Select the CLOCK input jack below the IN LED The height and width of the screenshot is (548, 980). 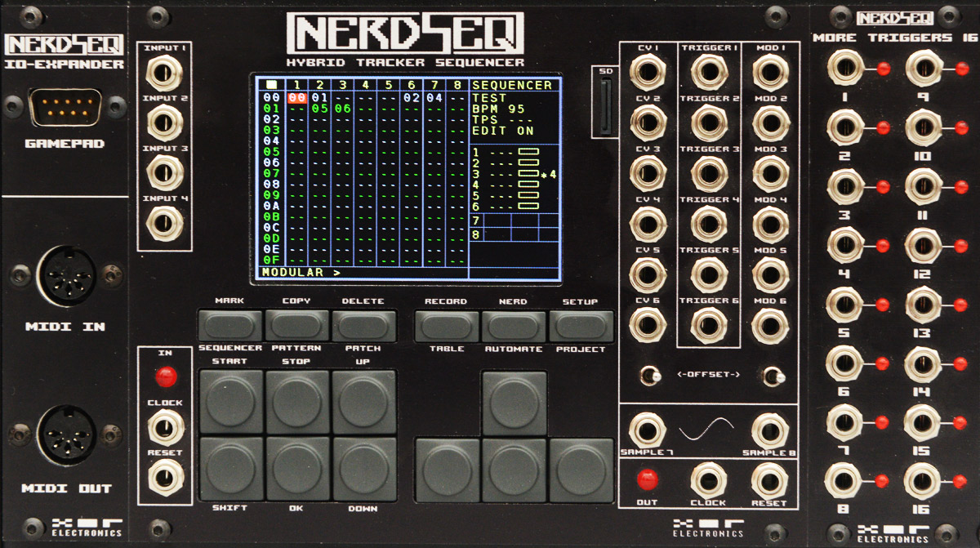click(167, 427)
